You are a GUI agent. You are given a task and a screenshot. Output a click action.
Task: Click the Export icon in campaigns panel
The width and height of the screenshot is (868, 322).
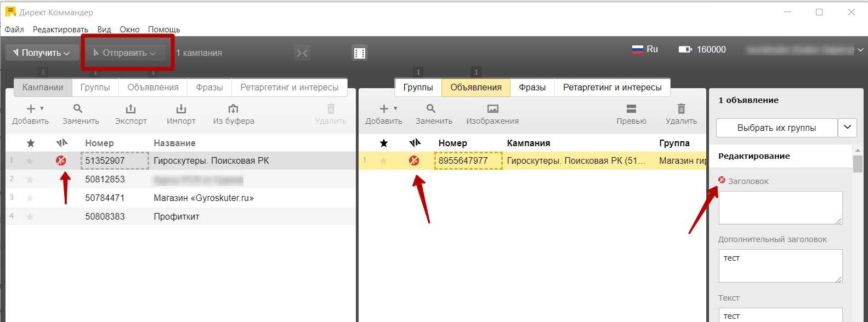point(131,109)
